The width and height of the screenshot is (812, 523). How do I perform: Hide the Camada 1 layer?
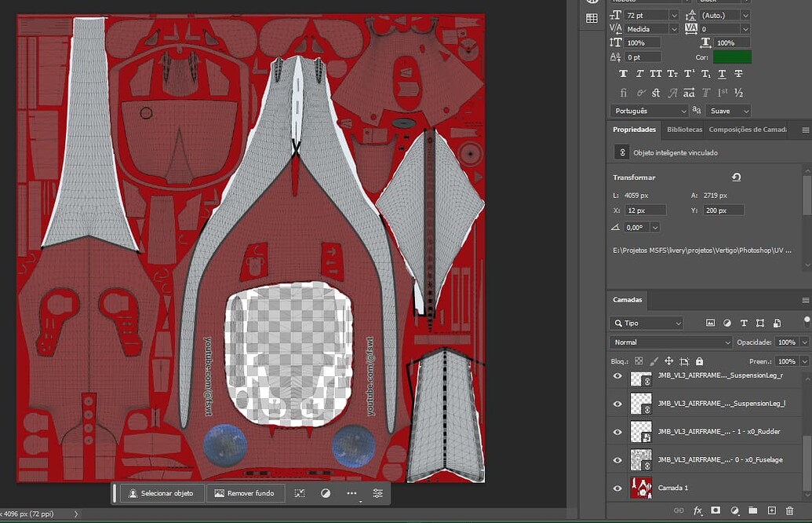(617, 488)
